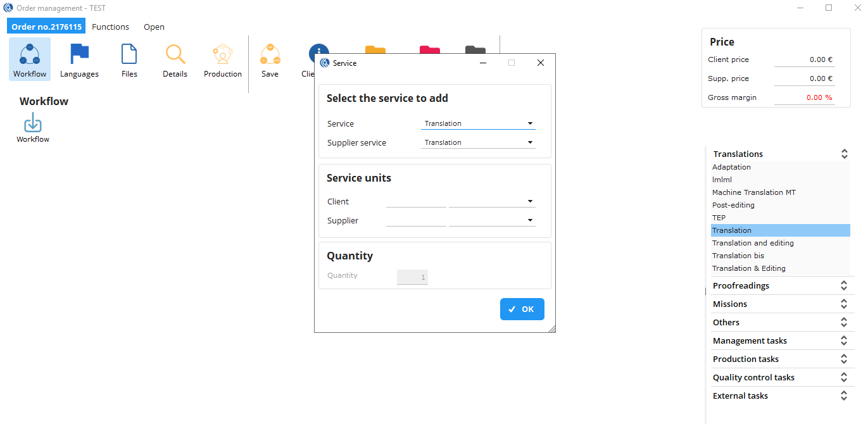Click the red folder toolbar icon
868x424 pixels.
click(429, 50)
